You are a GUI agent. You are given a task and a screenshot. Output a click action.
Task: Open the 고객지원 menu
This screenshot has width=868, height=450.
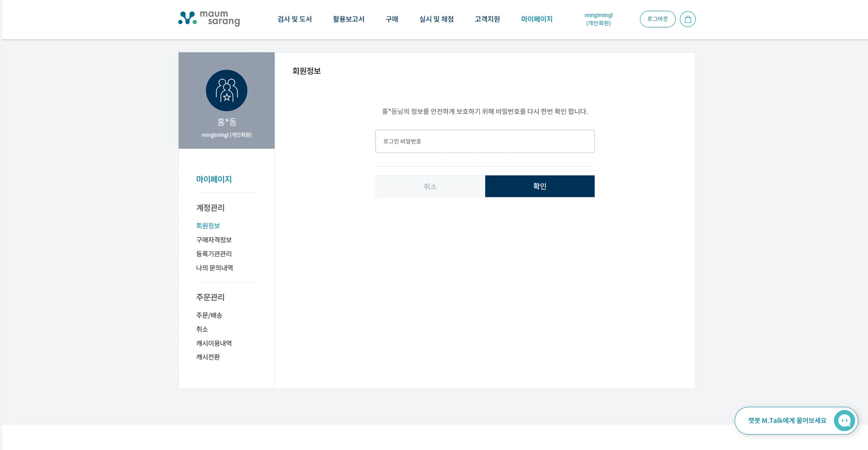tap(487, 19)
